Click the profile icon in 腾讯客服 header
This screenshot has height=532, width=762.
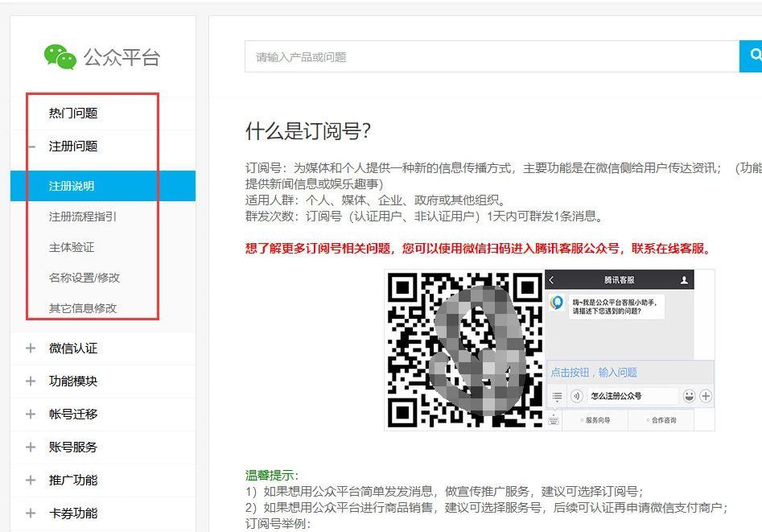(x=684, y=279)
